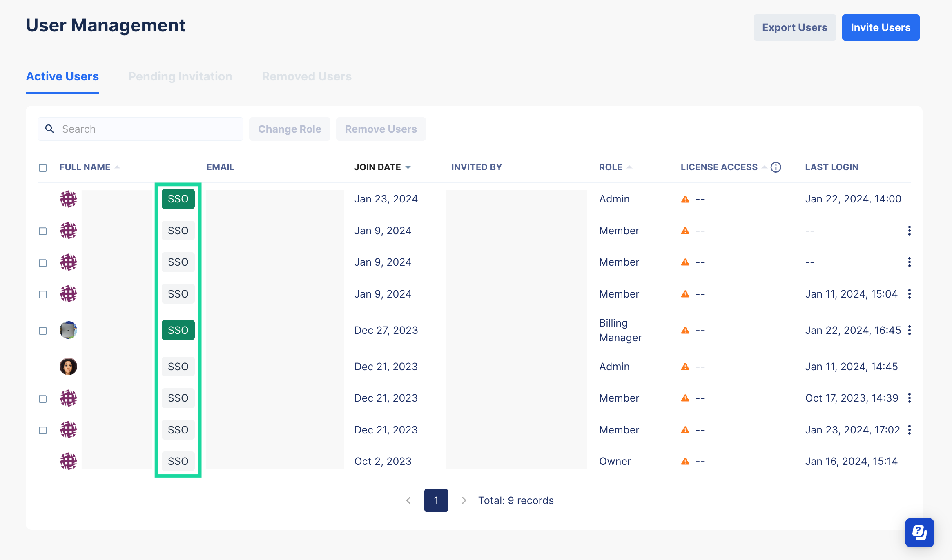Sort by Join Date column arrow
The image size is (952, 560).
point(408,167)
